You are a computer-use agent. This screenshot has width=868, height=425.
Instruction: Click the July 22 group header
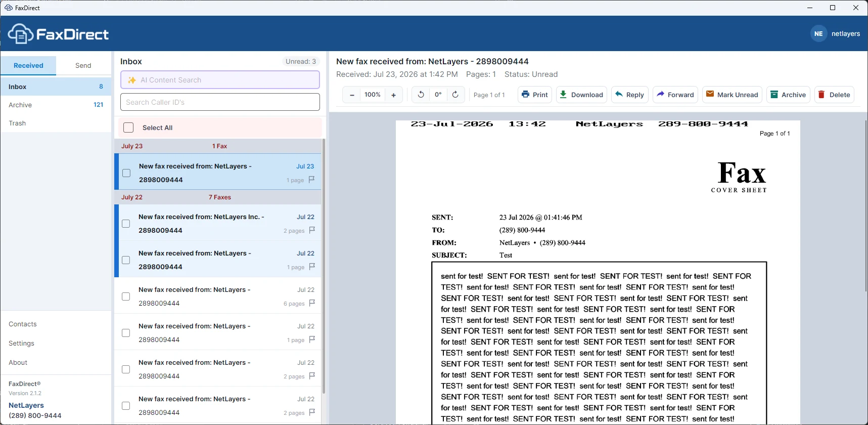point(218,197)
